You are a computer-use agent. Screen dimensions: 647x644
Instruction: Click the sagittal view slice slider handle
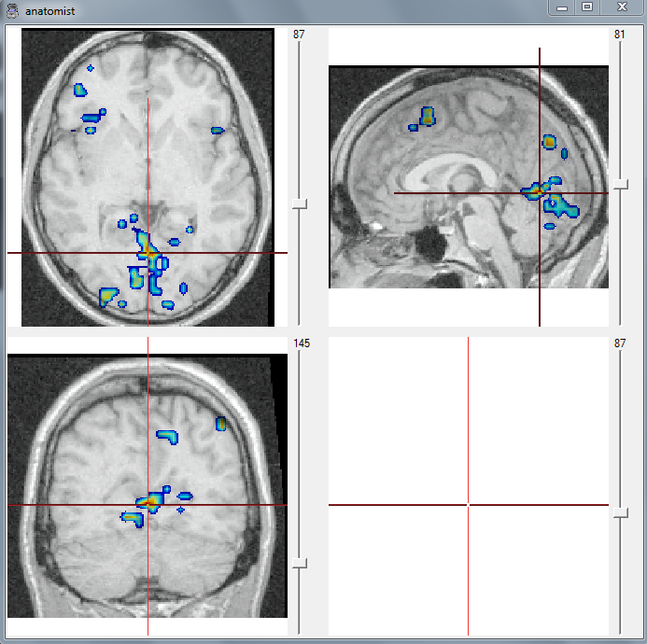(621, 184)
